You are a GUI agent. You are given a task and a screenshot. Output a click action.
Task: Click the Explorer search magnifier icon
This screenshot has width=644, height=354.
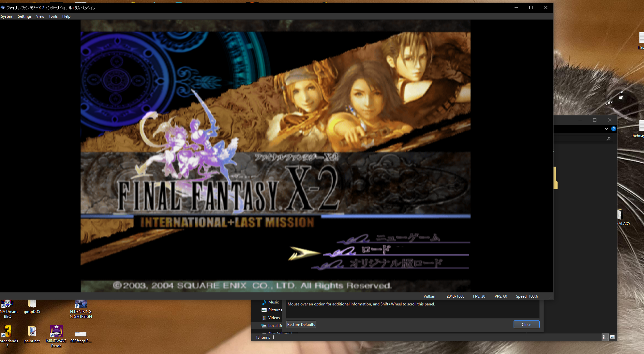[608, 139]
